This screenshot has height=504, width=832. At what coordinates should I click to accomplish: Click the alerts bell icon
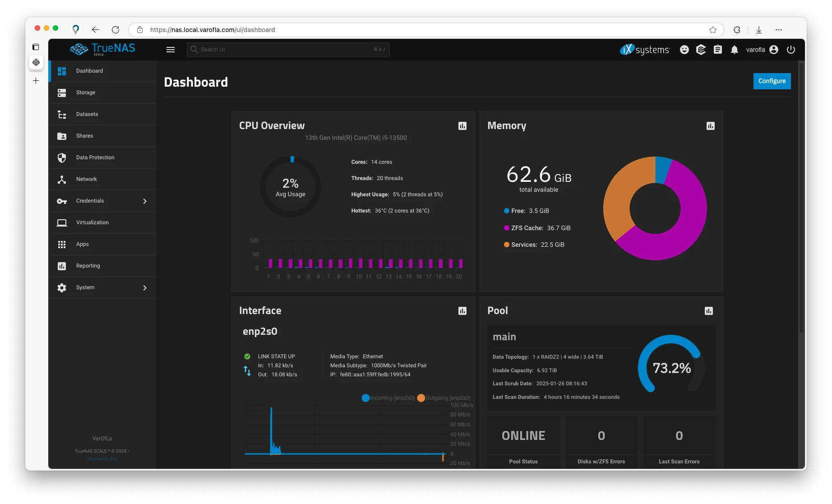tap(734, 50)
